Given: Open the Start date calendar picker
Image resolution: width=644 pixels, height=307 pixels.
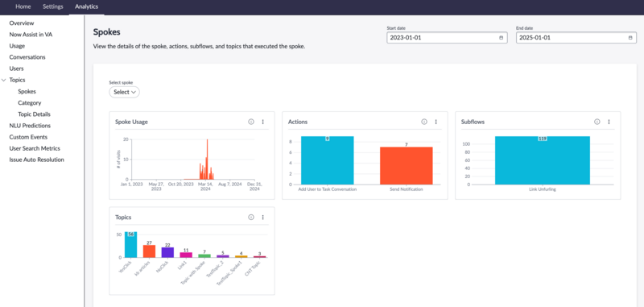Looking at the screenshot, I should (501, 37).
